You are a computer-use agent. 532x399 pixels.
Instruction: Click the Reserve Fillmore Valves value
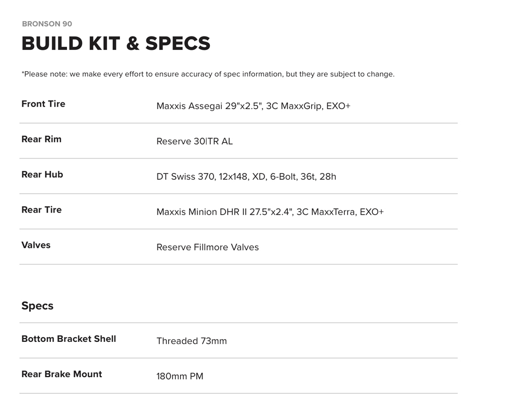pos(207,247)
